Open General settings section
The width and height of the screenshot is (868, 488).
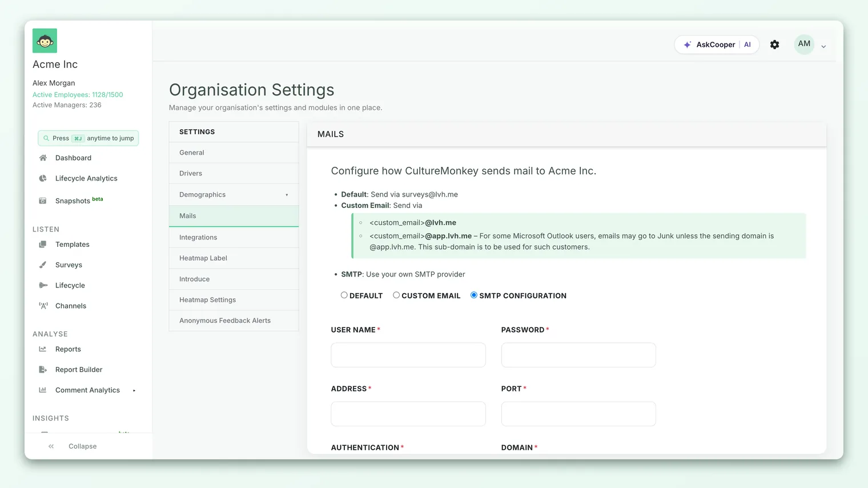click(x=234, y=153)
